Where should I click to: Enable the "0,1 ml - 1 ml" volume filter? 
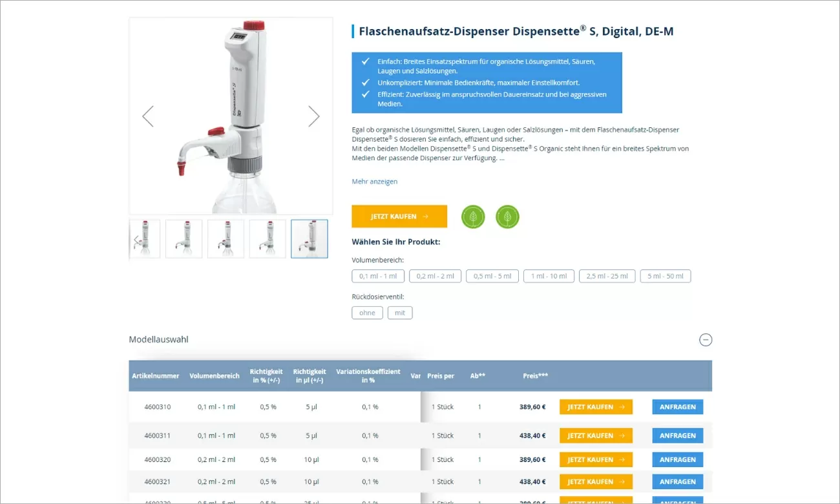(377, 276)
